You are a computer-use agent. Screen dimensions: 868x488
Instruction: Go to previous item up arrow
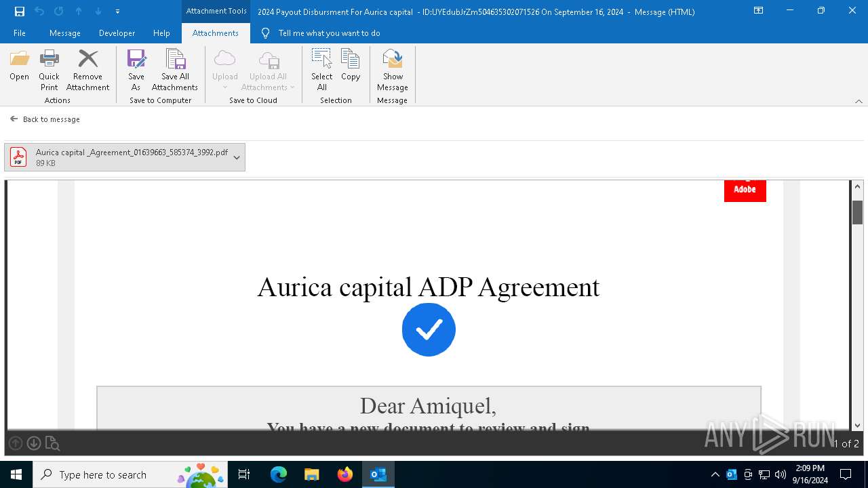79,12
